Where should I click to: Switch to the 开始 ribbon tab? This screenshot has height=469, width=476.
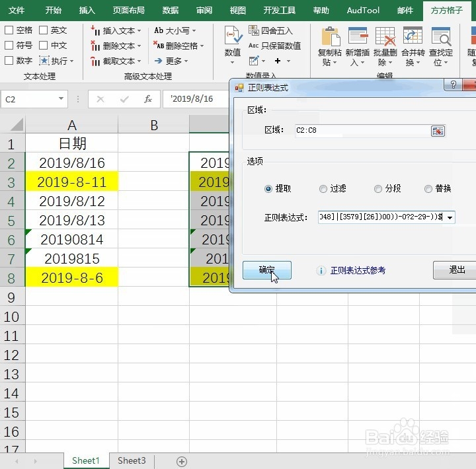[x=54, y=11]
